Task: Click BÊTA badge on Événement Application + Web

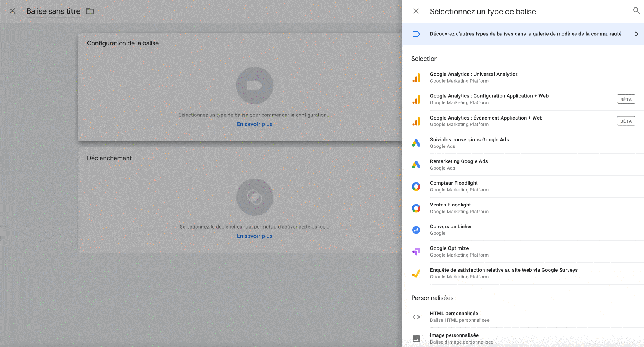Action: [626, 121]
